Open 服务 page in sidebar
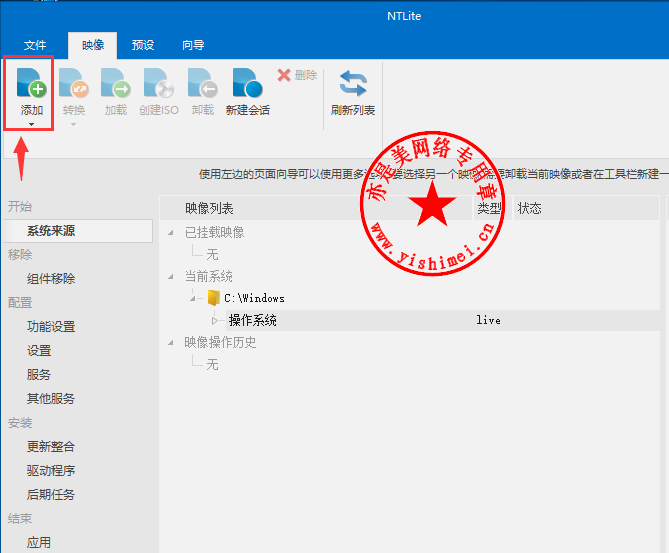 [39, 375]
